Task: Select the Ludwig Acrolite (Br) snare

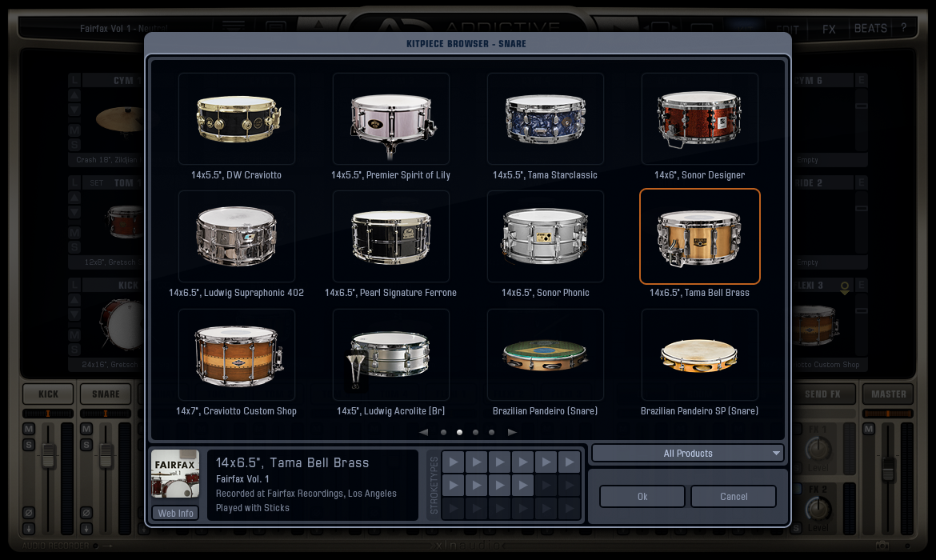Action: pyautogui.click(x=391, y=354)
